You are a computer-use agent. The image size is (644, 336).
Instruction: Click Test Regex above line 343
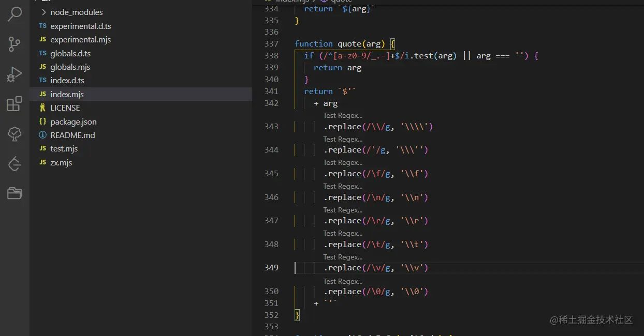[x=343, y=115]
